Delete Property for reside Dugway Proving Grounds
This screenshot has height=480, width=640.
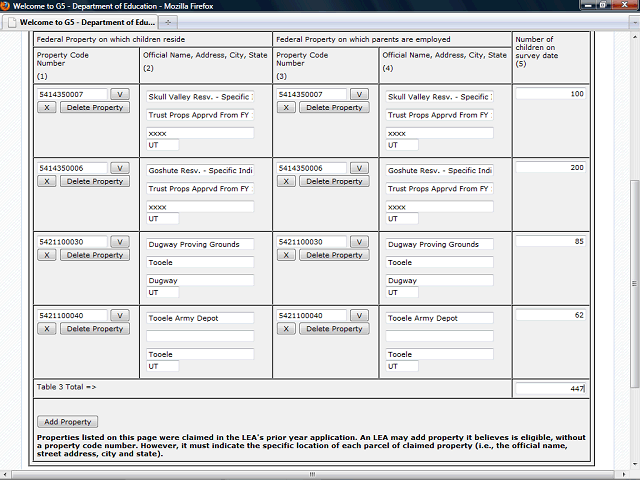coord(95,255)
